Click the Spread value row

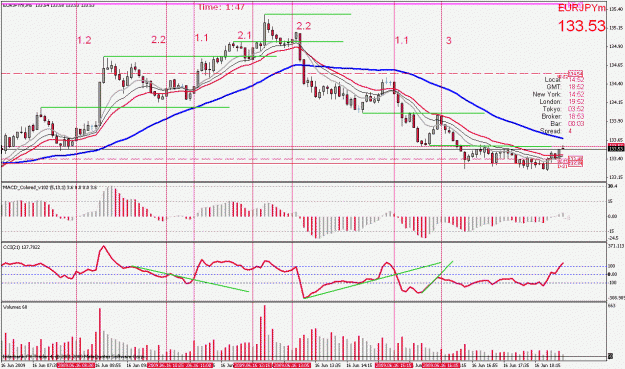pyautogui.click(x=556, y=131)
